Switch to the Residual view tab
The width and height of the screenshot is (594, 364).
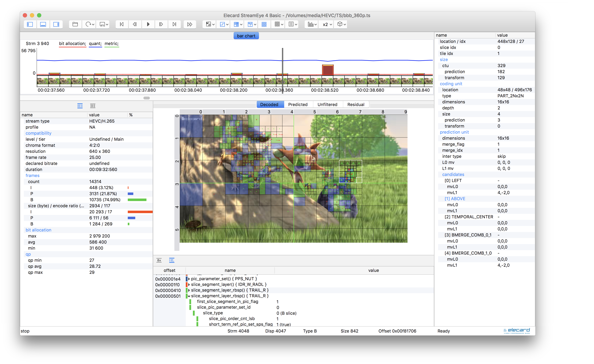point(356,104)
